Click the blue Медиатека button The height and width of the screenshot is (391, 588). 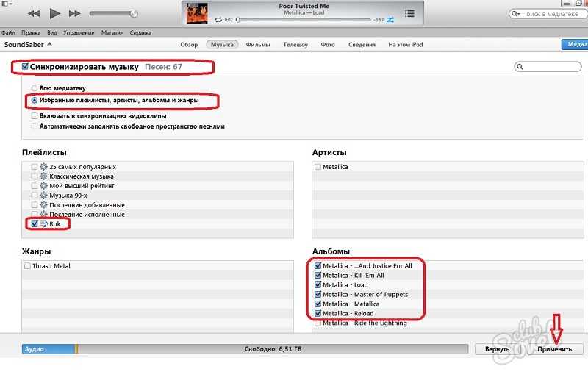pyautogui.click(x=575, y=44)
